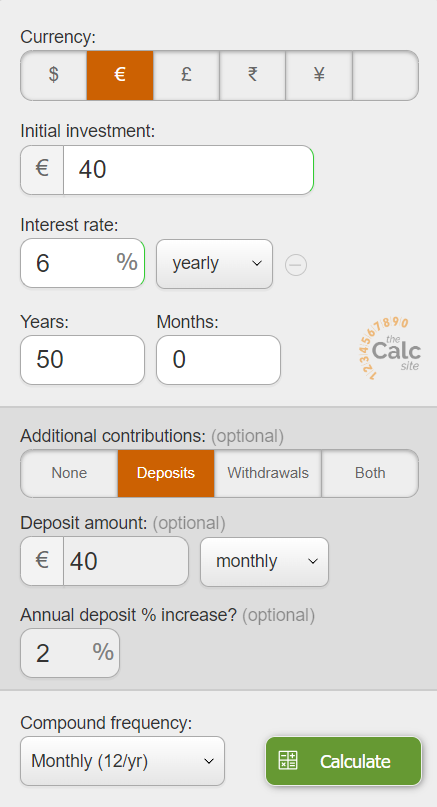This screenshot has width=437, height=807.
Task: Select the euro currency symbol
Action: pos(120,75)
